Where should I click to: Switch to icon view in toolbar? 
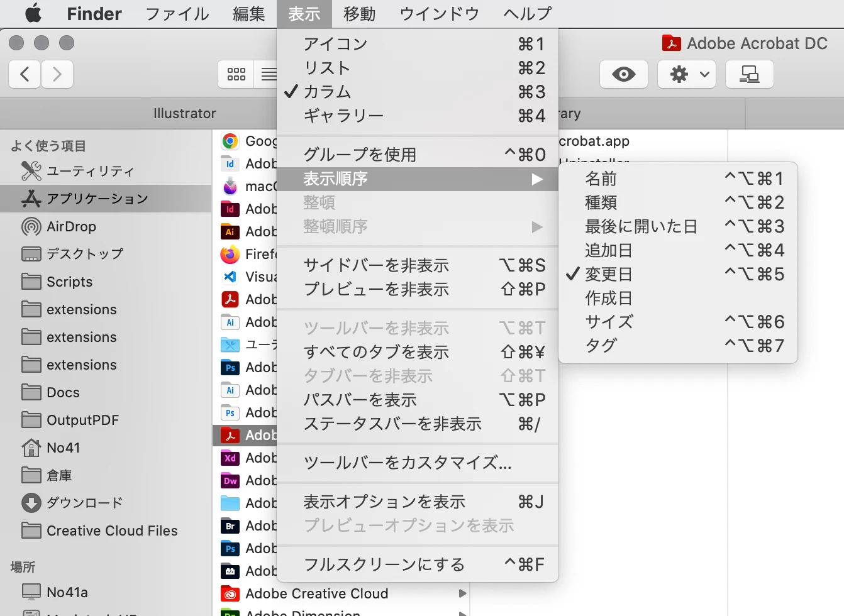click(236, 74)
